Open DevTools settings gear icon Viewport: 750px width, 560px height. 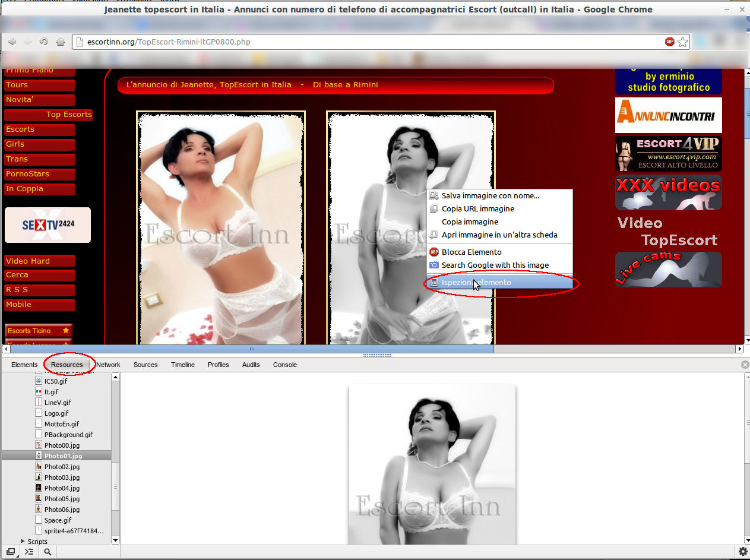742,552
